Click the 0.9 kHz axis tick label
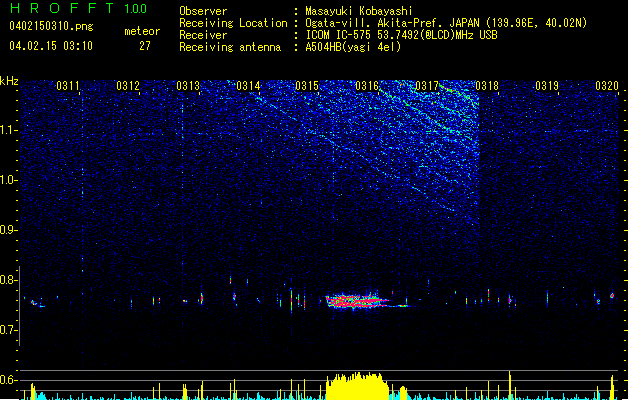The height and width of the screenshot is (400, 629). (x=8, y=230)
